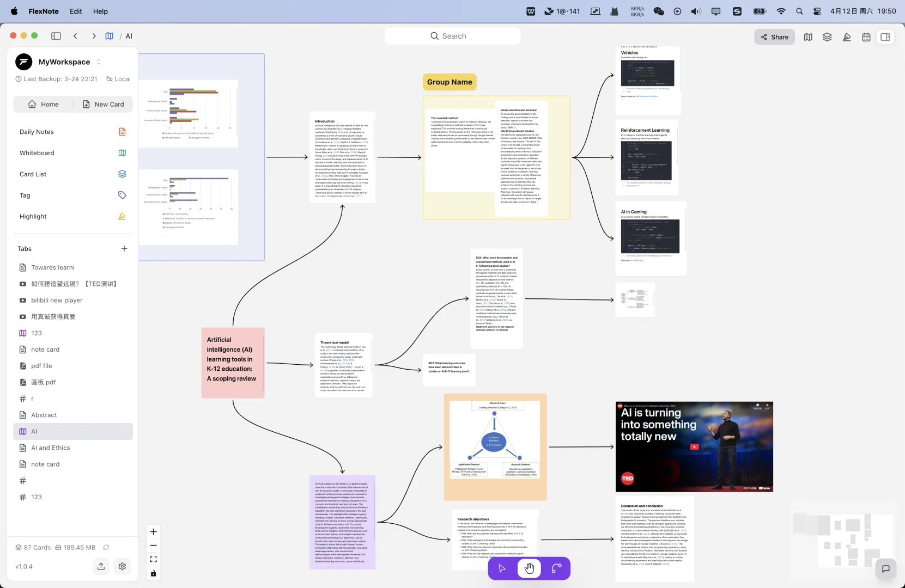Open the macOS Control Center icon

point(817,11)
